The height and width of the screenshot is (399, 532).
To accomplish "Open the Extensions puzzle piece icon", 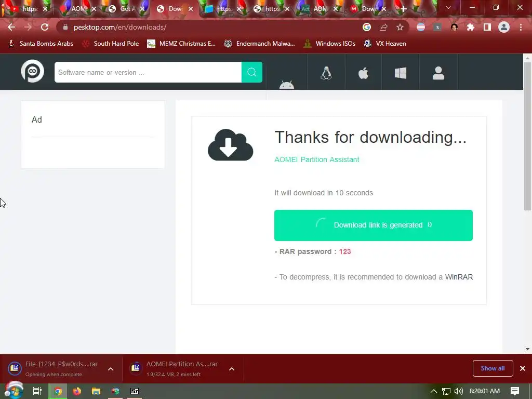I will (471, 27).
